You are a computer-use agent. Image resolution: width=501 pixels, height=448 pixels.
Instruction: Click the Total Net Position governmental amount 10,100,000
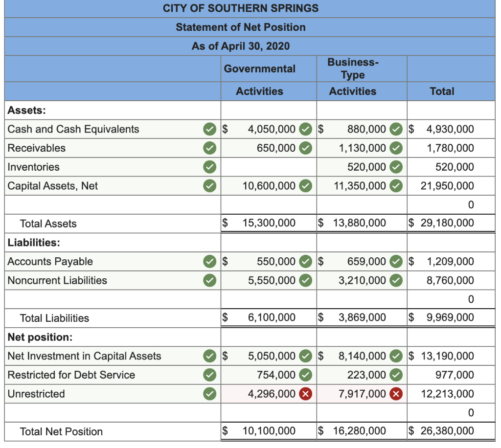pos(269,430)
